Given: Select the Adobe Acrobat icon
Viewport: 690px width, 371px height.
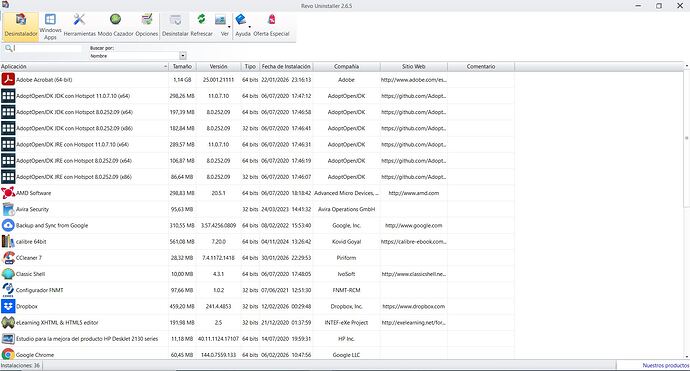Looking at the screenshot, I should tap(8, 80).
